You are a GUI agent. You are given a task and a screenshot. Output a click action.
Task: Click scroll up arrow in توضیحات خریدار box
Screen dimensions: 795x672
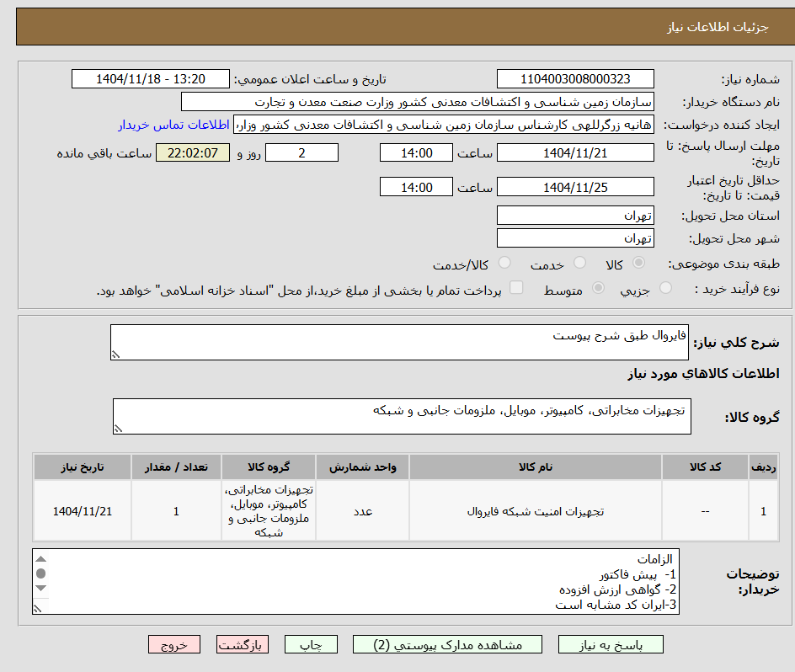[x=41, y=559]
